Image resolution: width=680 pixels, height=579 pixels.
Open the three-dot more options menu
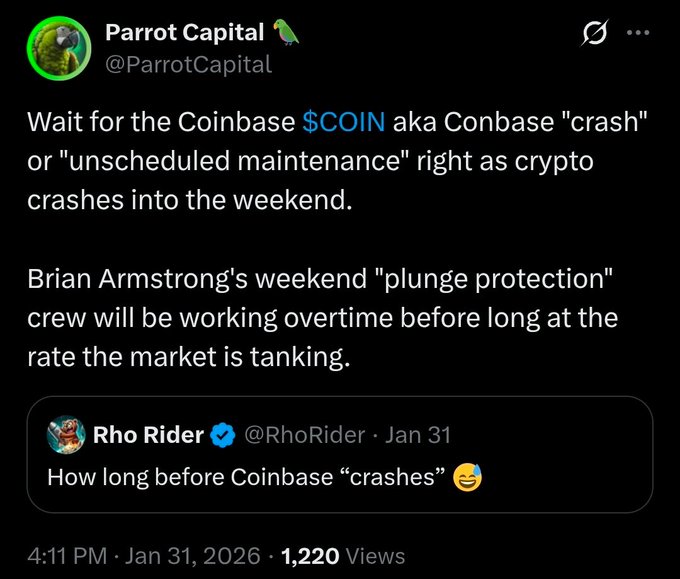point(636,35)
